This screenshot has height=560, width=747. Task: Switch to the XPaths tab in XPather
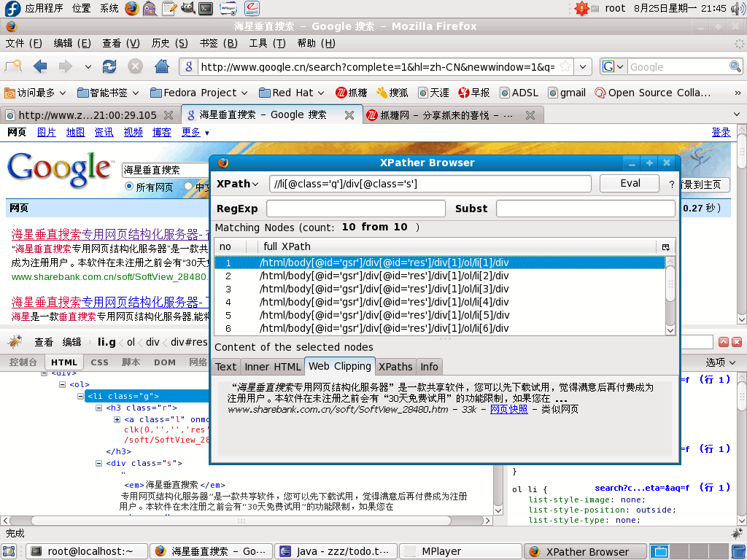[395, 367]
